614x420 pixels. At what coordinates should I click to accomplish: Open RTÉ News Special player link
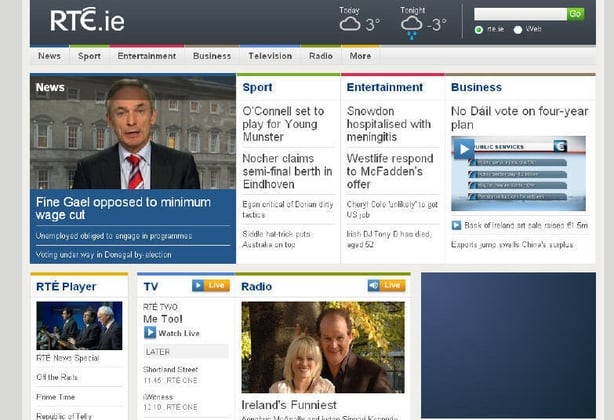68,358
